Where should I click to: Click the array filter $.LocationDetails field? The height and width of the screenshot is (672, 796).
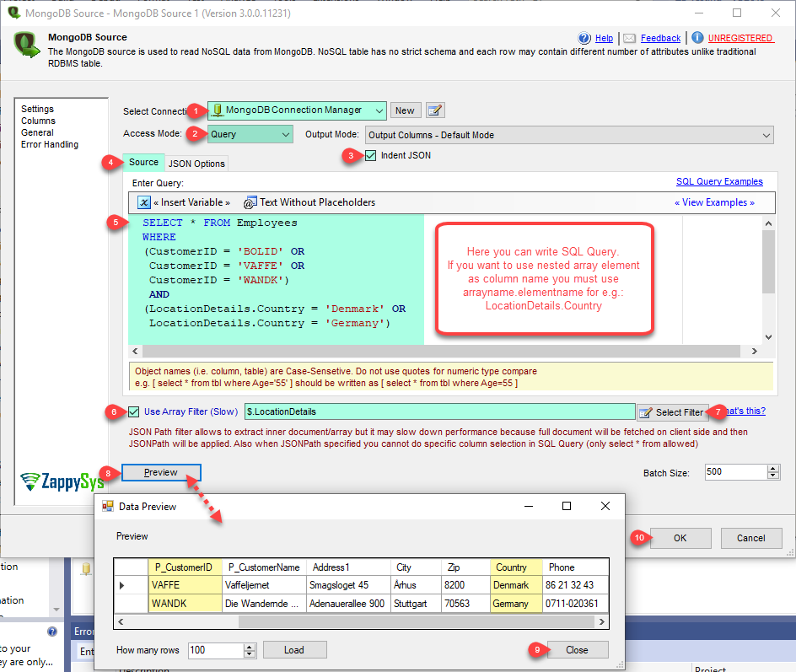tap(439, 411)
